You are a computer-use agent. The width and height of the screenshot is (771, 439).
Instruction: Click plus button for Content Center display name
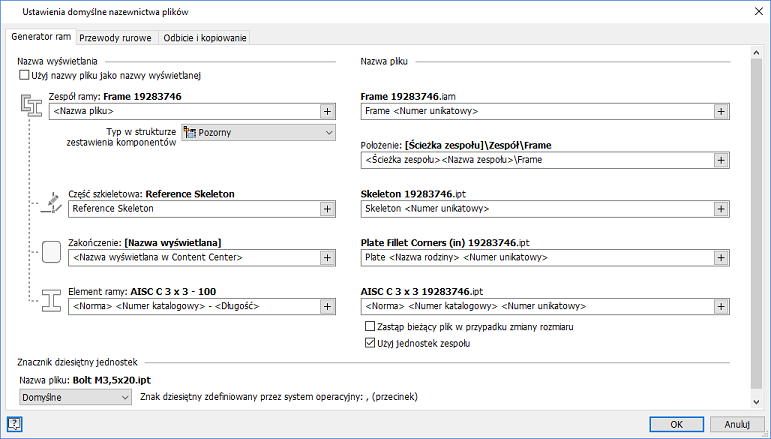326,257
